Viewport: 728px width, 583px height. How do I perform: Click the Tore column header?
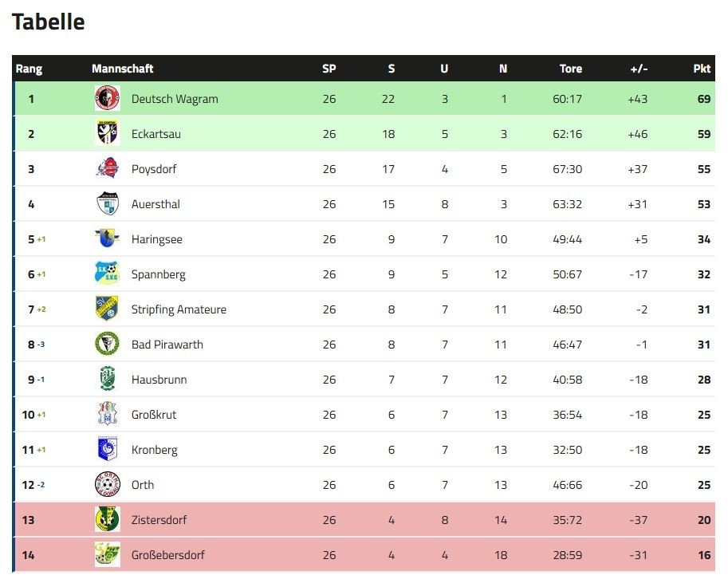pyautogui.click(x=571, y=69)
